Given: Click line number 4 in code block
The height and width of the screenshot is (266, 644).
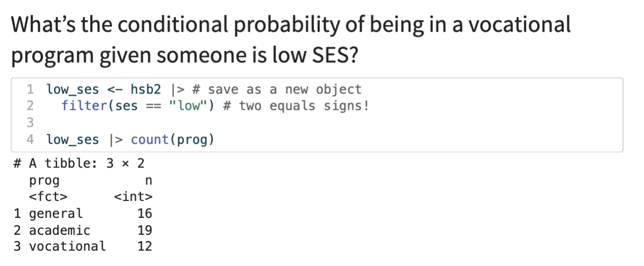Looking at the screenshot, I should pos(31,140).
